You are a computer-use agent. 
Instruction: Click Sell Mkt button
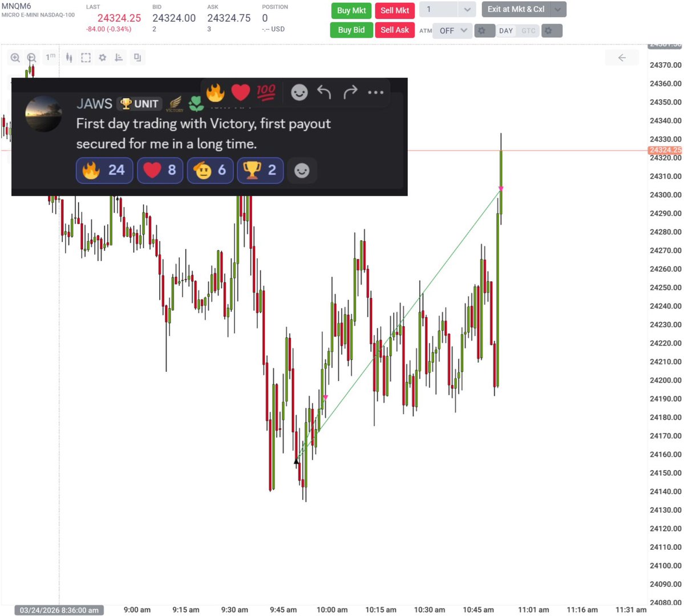click(395, 10)
